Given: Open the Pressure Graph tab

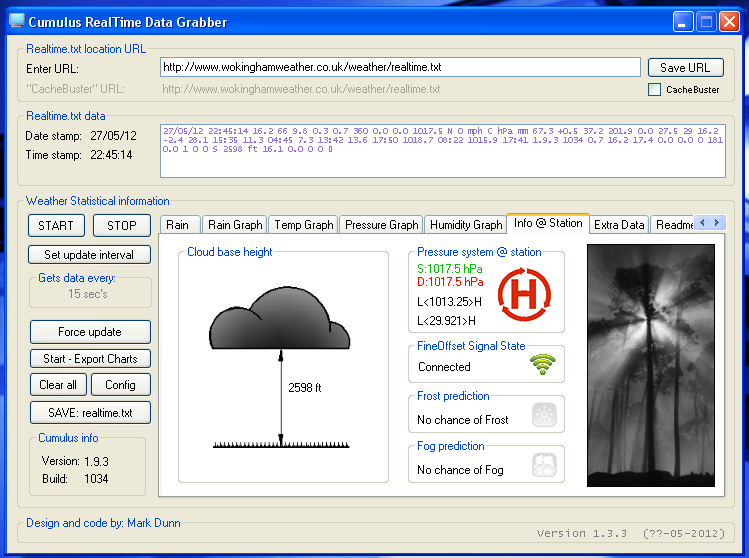Looking at the screenshot, I should coord(381,225).
